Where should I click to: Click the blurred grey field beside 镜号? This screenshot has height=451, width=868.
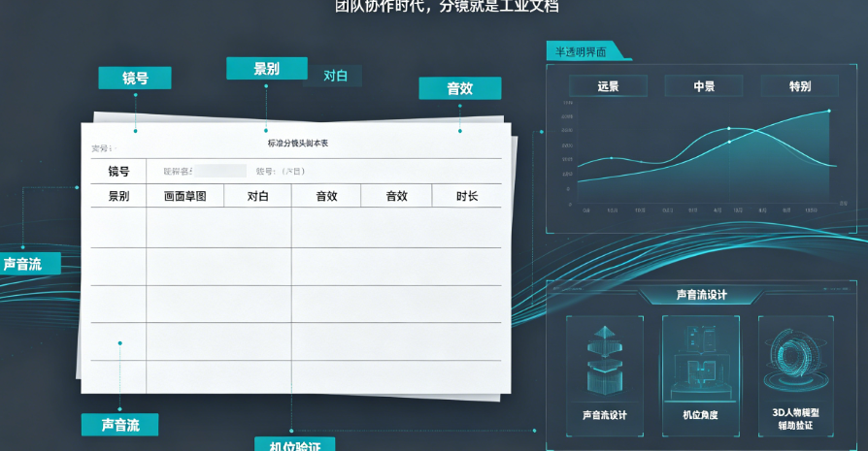[x=219, y=171]
